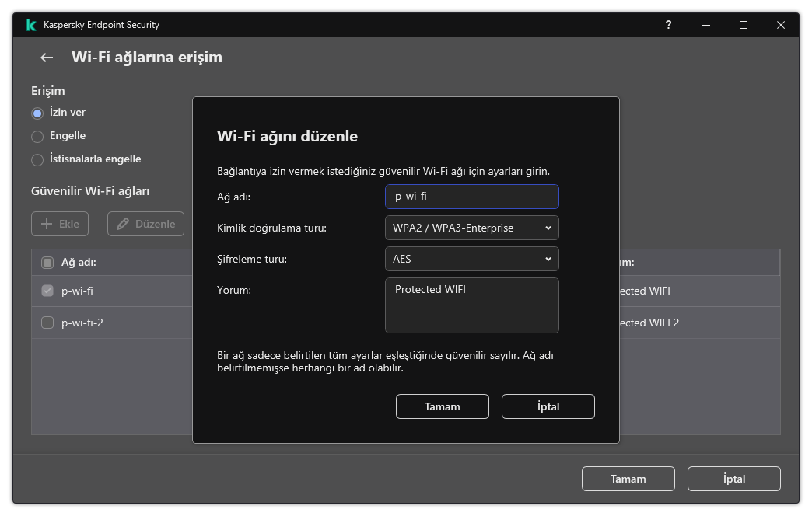Screen dimensions: 812x516
Task: Select the İzin ver radio option
Action: (x=37, y=113)
